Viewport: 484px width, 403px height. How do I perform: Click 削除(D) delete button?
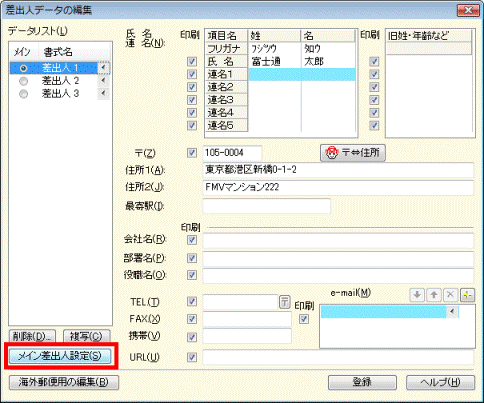click(x=32, y=336)
